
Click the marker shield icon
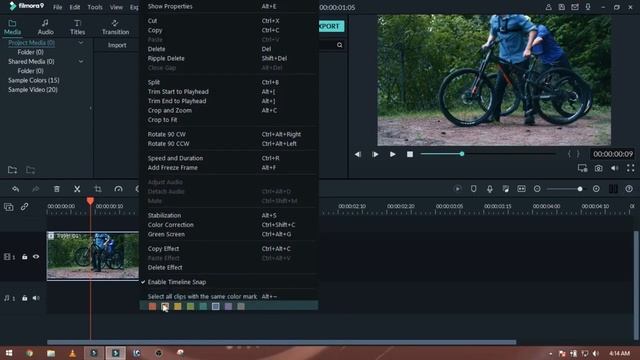point(473,189)
